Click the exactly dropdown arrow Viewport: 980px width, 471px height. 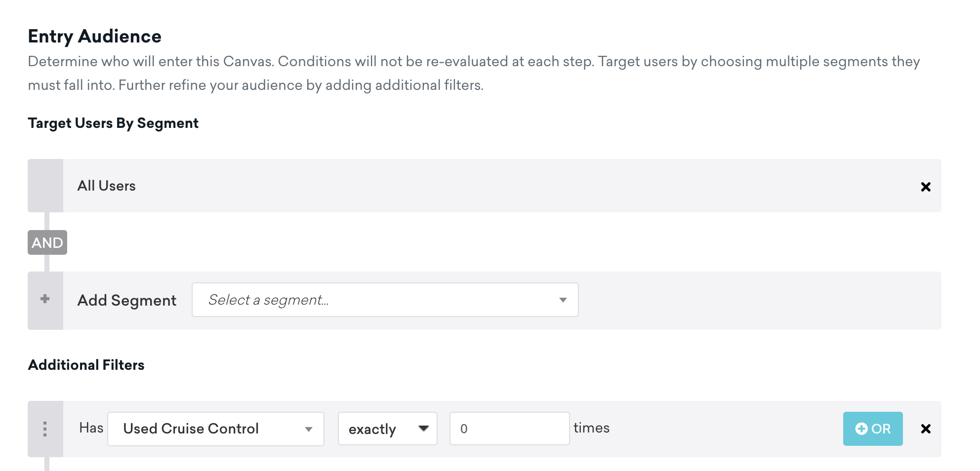(x=423, y=428)
